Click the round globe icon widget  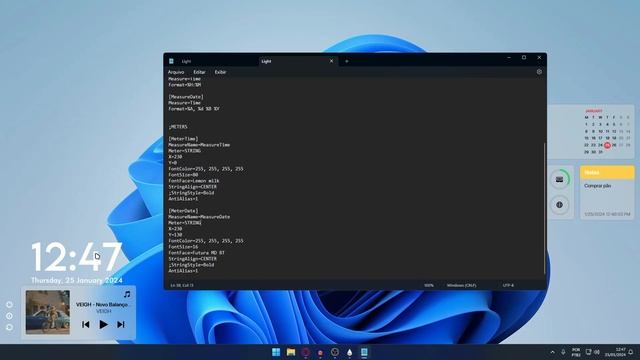click(560, 205)
